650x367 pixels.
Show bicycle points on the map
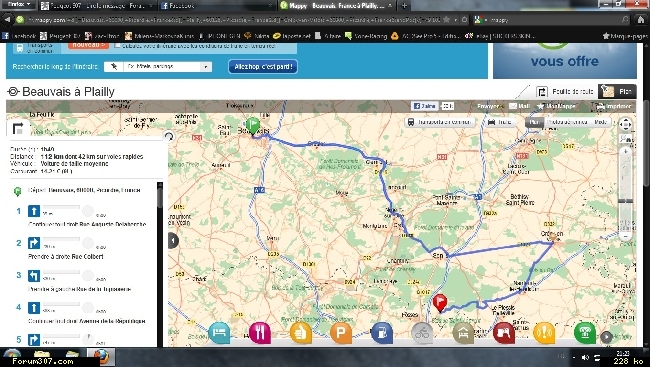[x=422, y=333]
